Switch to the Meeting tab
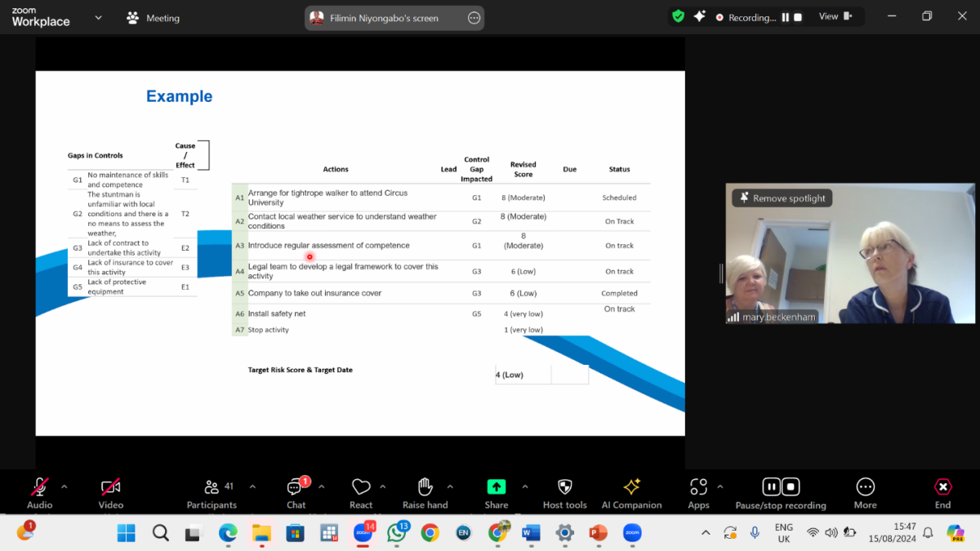Viewport: 980px width, 551px height. tap(153, 18)
